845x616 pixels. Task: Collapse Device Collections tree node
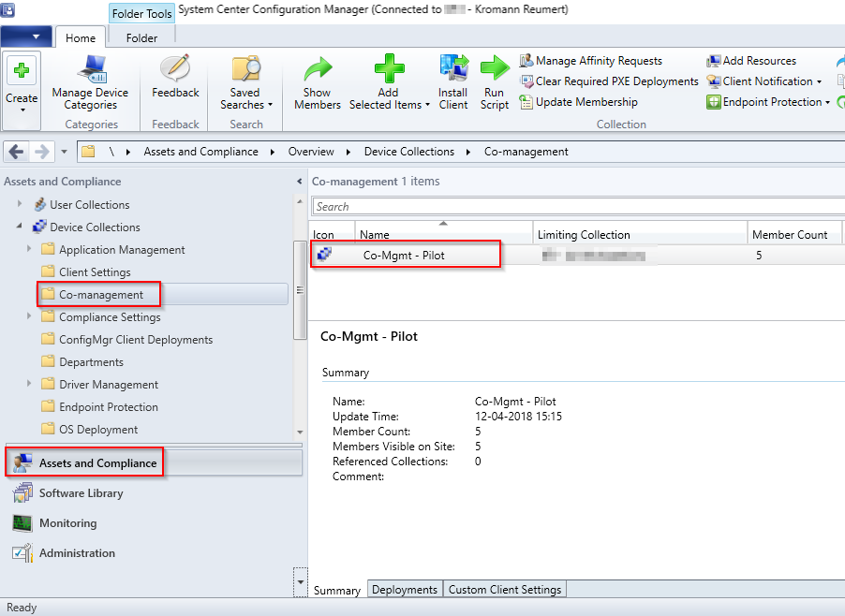[x=20, y=227]
